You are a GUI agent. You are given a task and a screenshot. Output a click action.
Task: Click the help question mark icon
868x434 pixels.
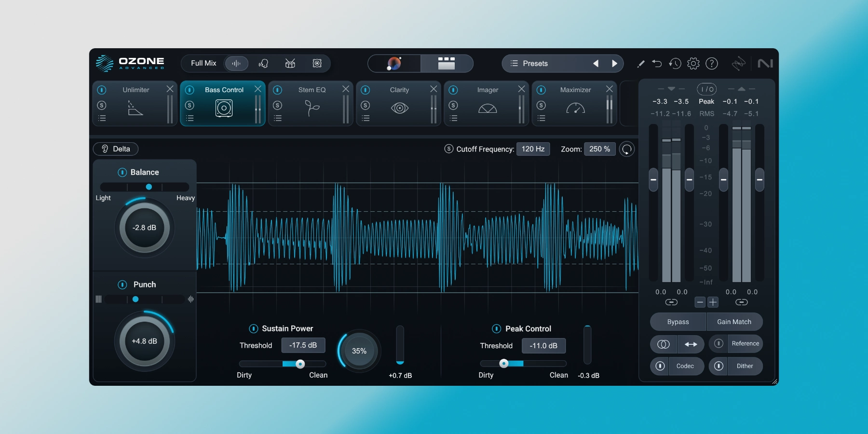(x=712, y=64)
